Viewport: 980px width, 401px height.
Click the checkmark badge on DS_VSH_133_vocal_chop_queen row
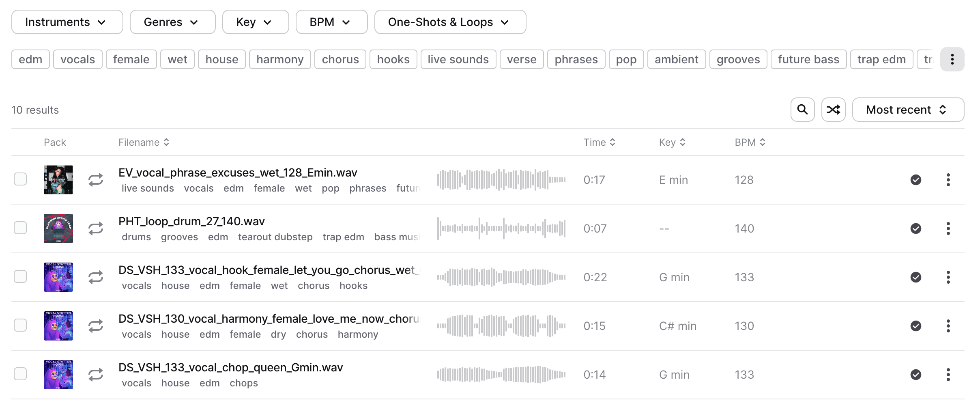click(916, 375)
